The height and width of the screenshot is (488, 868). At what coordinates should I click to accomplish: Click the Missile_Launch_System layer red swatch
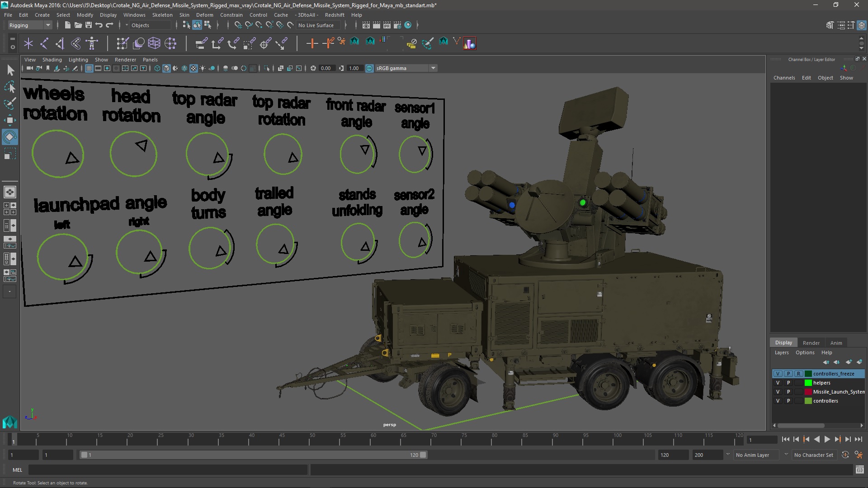(808, 392)
